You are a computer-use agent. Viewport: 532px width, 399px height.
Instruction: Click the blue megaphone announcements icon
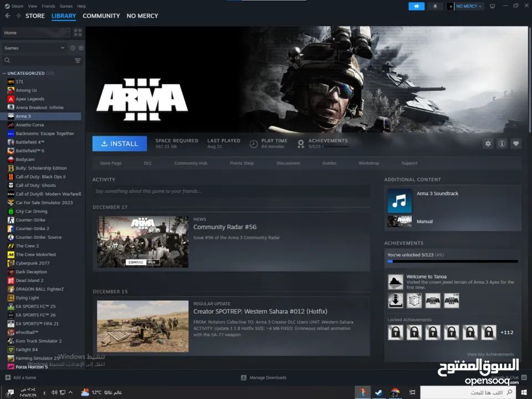point(416,6)
